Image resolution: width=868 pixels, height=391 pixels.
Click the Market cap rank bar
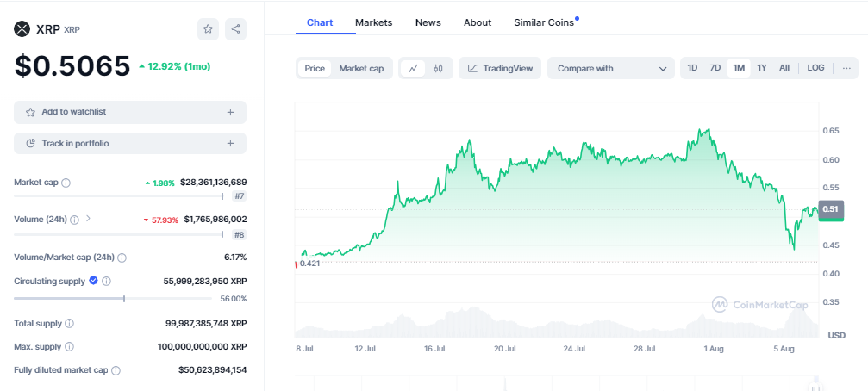tap(119, 196)
